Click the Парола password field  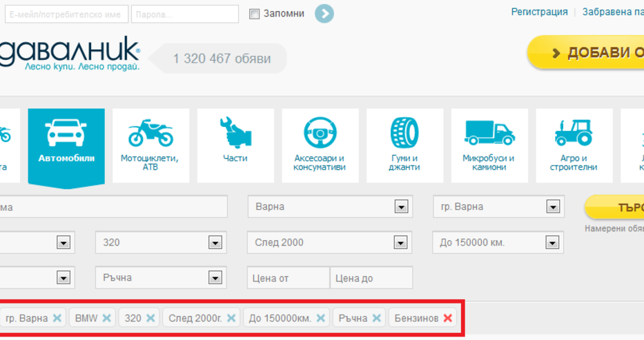(x=184, y=14)
